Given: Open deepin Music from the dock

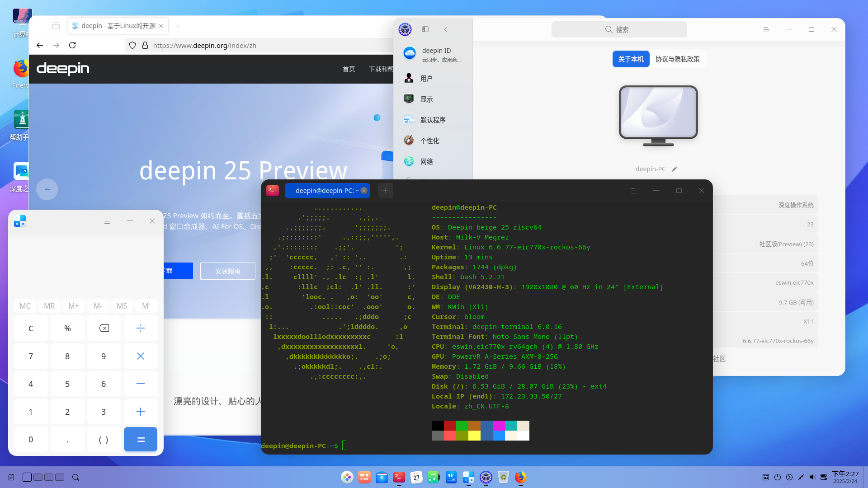Looking at the screenshot, I should tap(433, 477).
